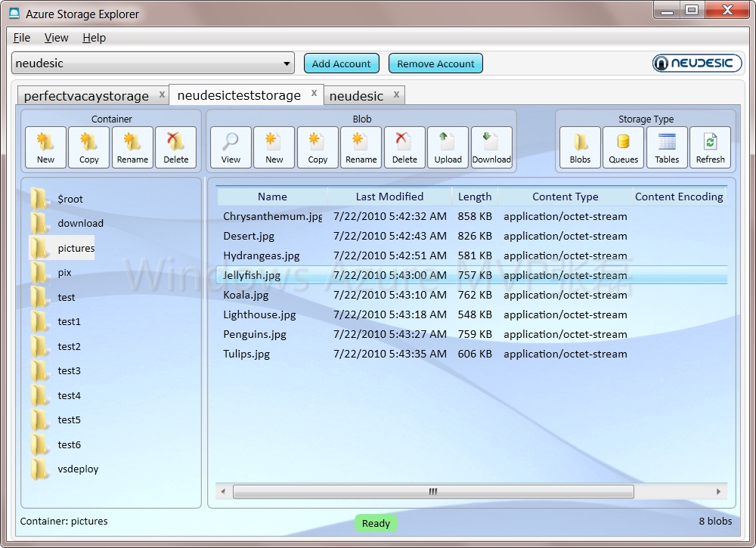The image size is (756, 548).
Task: Copy the selected container
Action: click(89, 147)
